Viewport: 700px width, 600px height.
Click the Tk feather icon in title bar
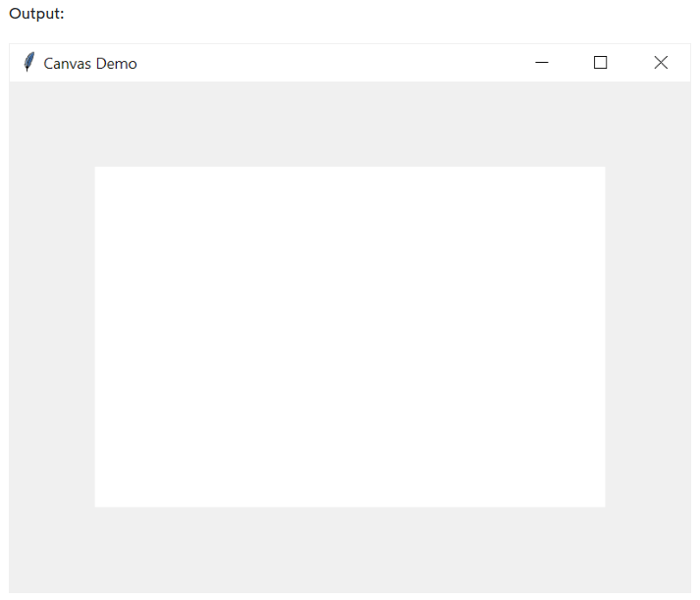29,62
